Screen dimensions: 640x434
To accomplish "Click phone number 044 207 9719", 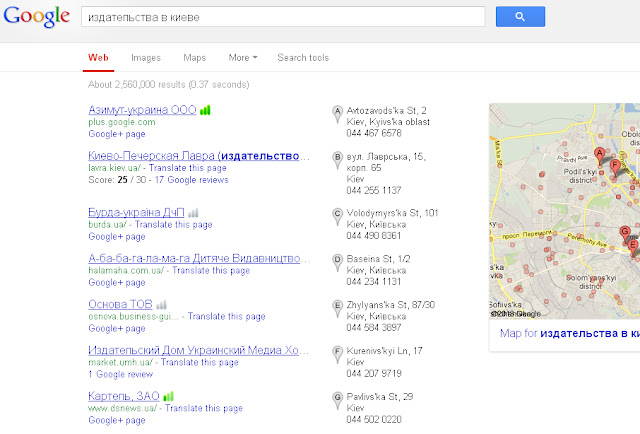I will pos(374,373).
